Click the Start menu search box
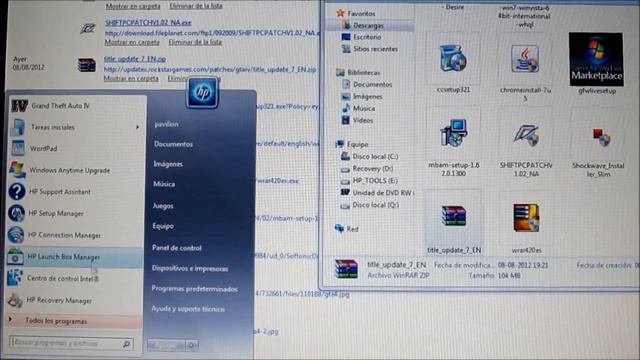Image resolution: width=640 pixels, height=360 pixels. coord(72,344)
